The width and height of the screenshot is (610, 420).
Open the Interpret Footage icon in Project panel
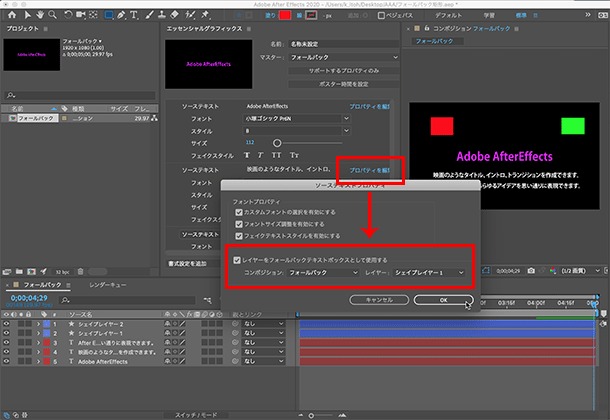7,272
